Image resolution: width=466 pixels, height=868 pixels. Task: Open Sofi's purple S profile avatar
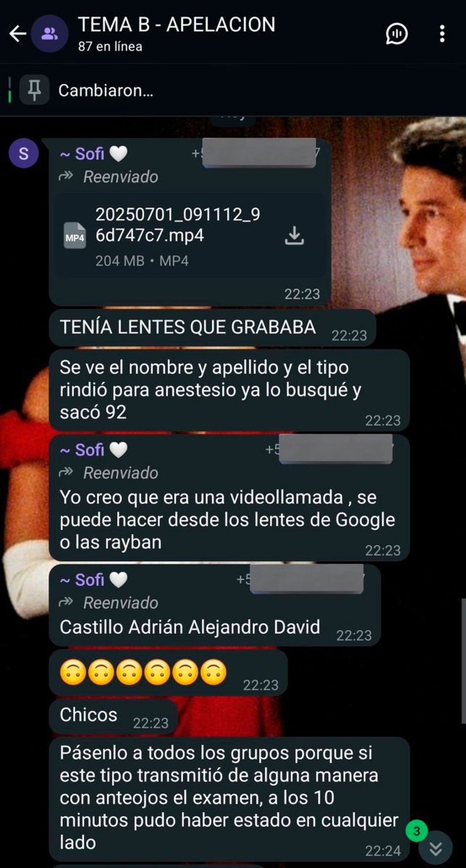point(24,153)
